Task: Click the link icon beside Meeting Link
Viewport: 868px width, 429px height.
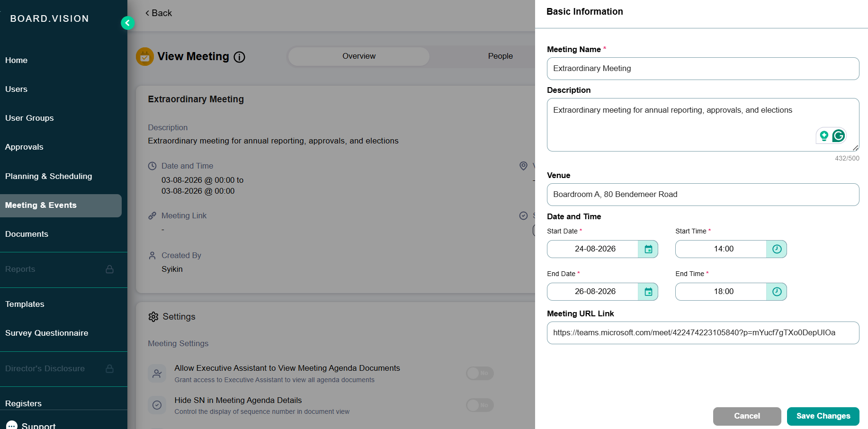Action: click(x=152, y=216)
